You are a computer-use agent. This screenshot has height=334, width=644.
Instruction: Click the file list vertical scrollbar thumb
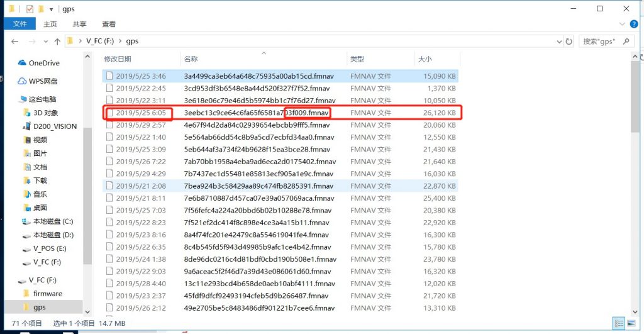tap(635, 97)
